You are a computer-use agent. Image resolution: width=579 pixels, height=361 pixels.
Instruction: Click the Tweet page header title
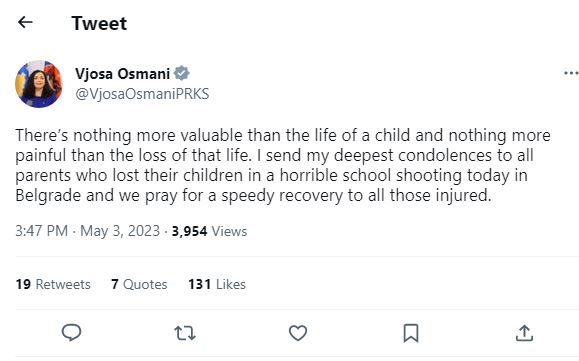(x=99, y=23)
